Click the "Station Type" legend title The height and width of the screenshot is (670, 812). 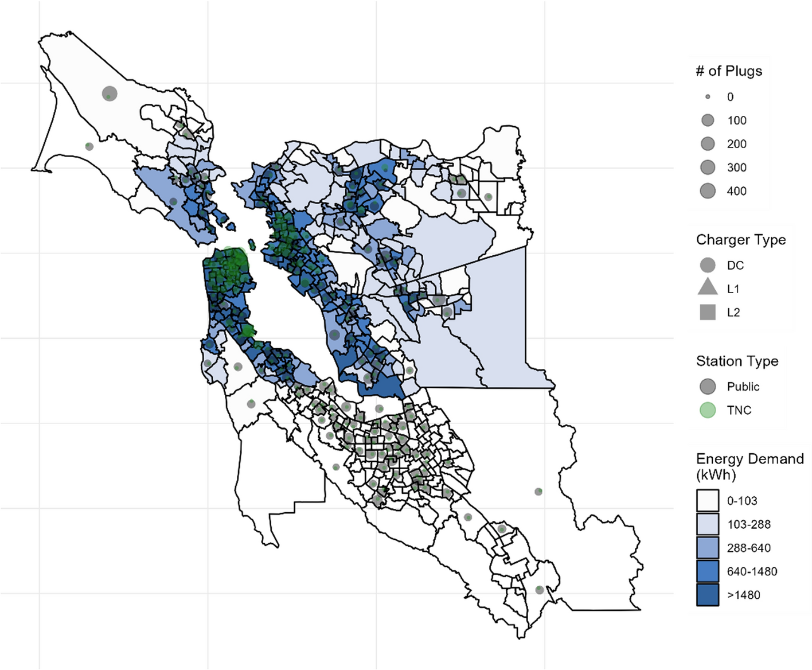point(737,361)
